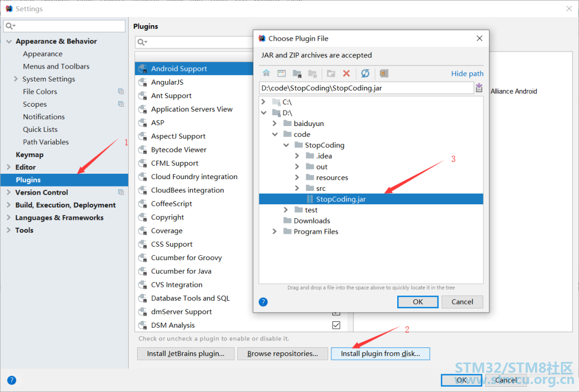Image resolution: width=579 pixels, height=392 pixels.
Task: Click the Desktop directory toolbar icon
Action: point(281,73)
